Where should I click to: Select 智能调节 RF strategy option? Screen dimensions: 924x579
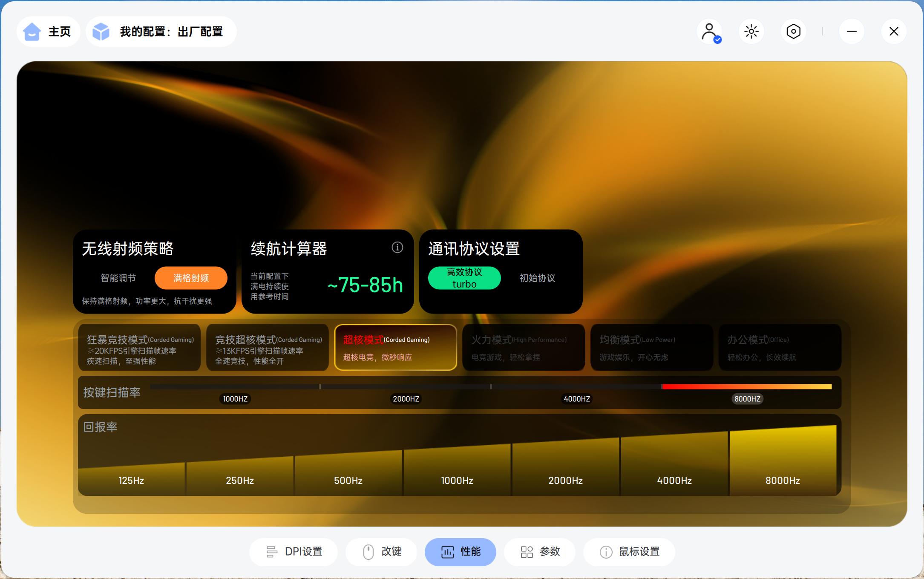pos(118,278)
